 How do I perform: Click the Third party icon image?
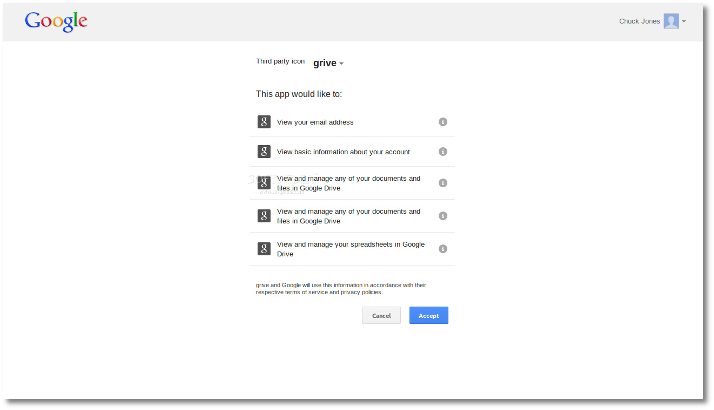280,62
